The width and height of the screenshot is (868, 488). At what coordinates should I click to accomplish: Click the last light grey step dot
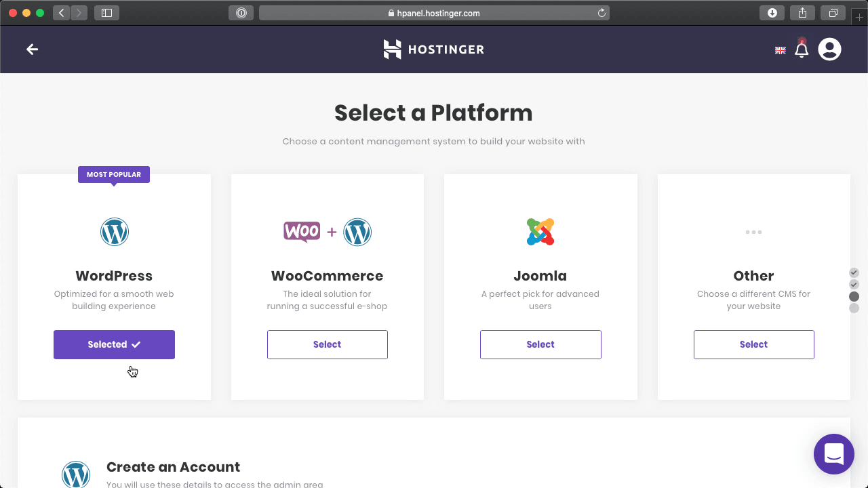854,308
